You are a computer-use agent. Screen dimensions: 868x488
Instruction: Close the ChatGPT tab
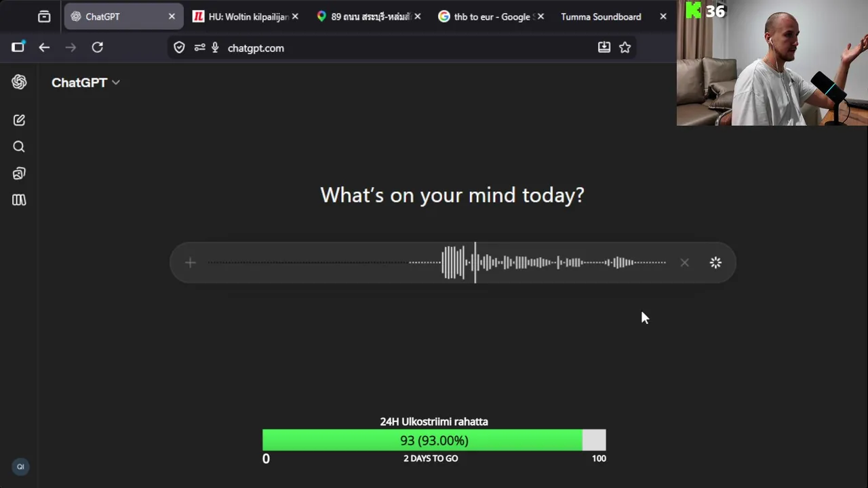coord(172,16)
